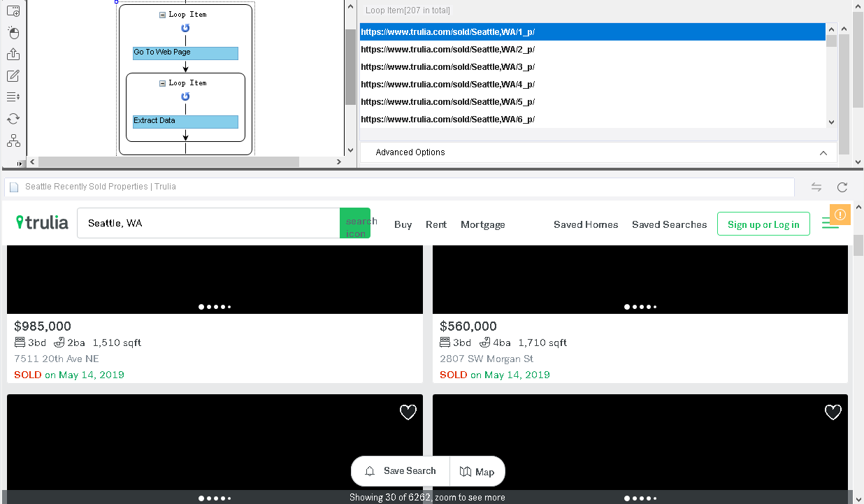Click loop item list scroll-down arrow
864x504 pixels.
coord(831,122)
